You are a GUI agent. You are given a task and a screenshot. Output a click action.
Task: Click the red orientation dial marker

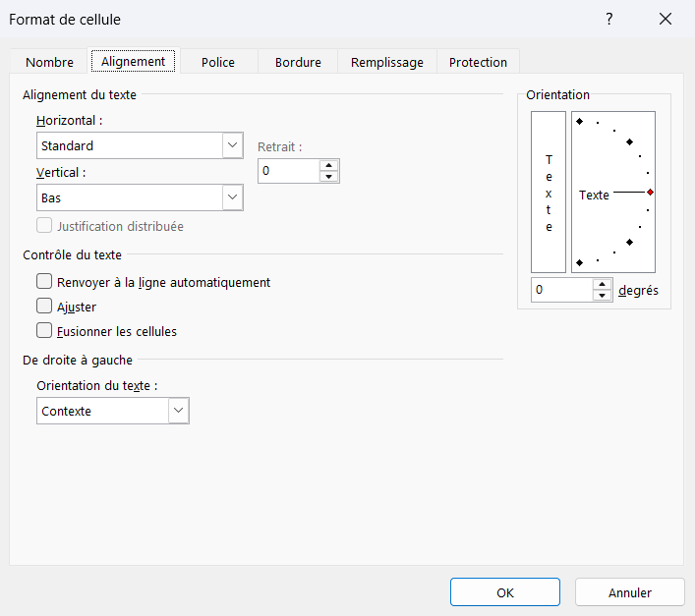click(x=650, y=192)
